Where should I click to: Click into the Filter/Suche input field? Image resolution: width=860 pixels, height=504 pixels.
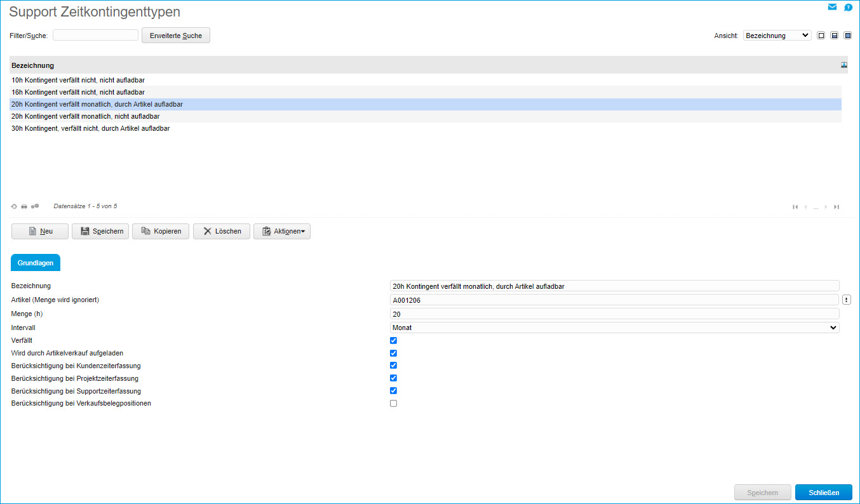(x=95, y=36)
